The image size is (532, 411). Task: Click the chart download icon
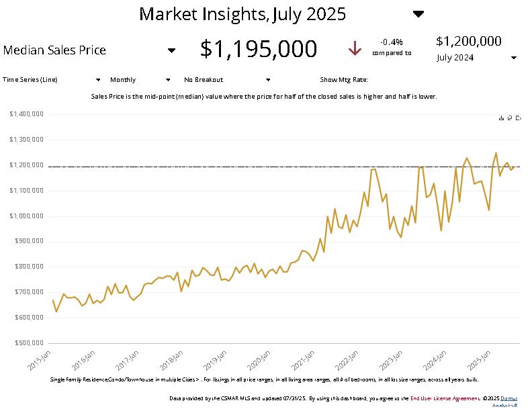click(501, 118)
